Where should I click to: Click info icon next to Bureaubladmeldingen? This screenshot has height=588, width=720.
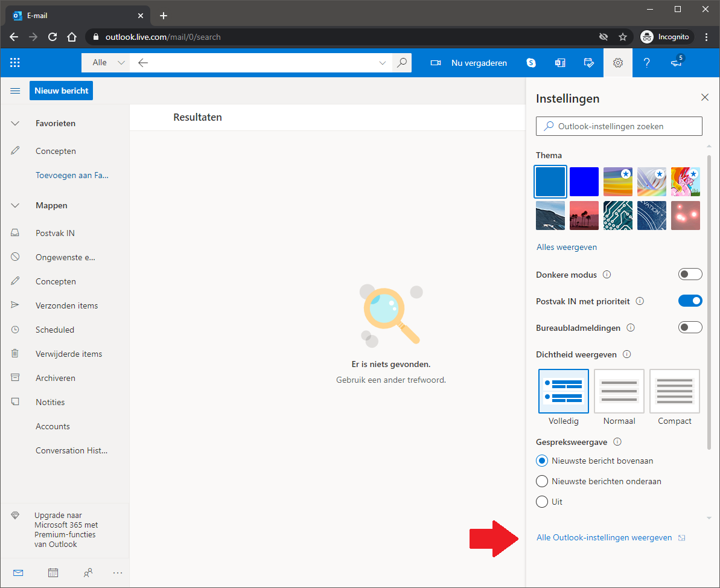[x=631, y=328]
